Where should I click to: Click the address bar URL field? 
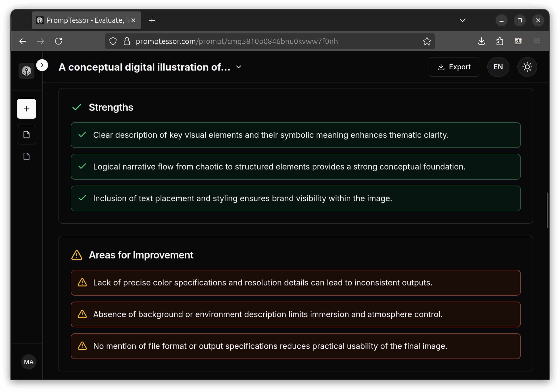270,41
